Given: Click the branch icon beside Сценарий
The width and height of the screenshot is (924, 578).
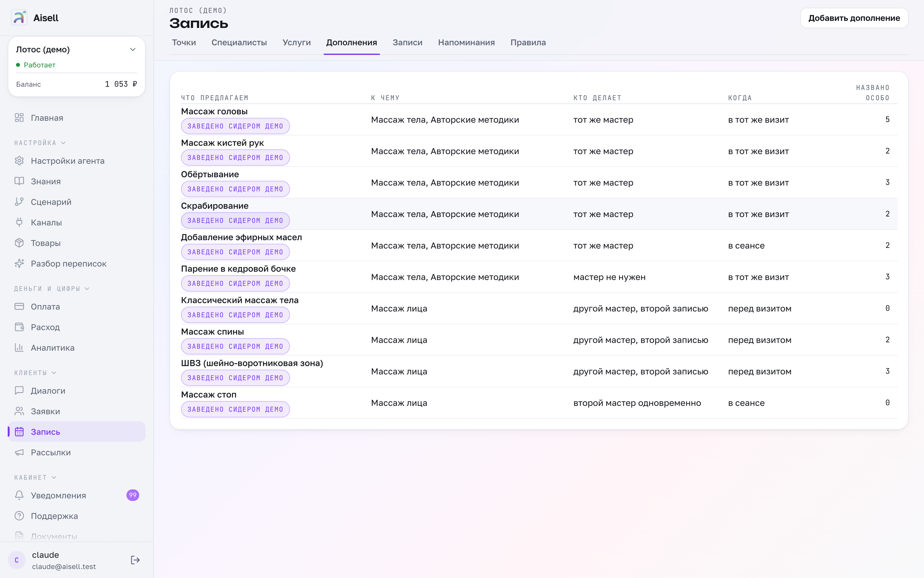Looking at the screenshot, I should coord(19,202).
